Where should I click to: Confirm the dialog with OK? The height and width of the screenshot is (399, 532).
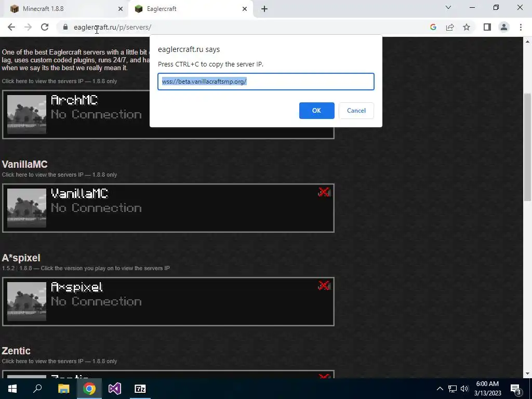pyautogui.click(x=316, y=111)
